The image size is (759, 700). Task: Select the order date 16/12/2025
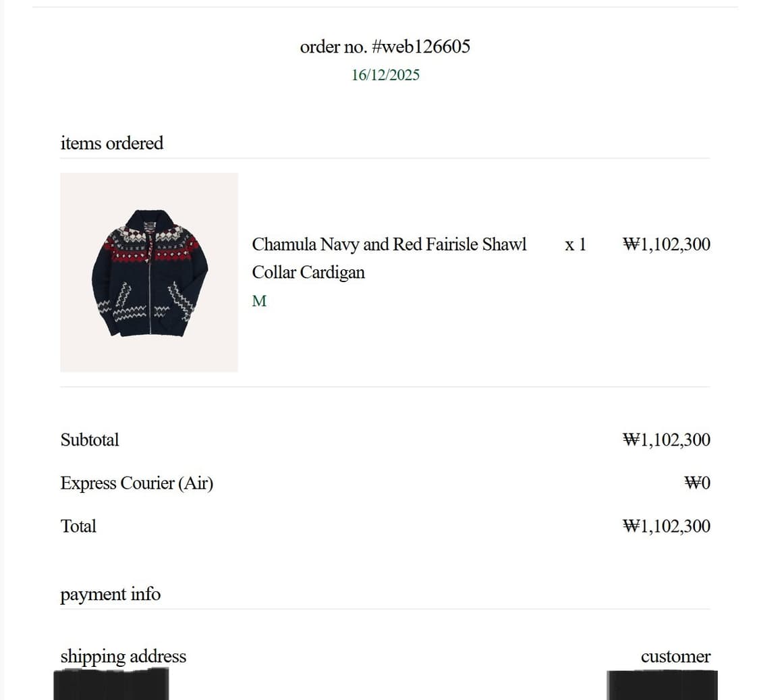tap(385, 75)
